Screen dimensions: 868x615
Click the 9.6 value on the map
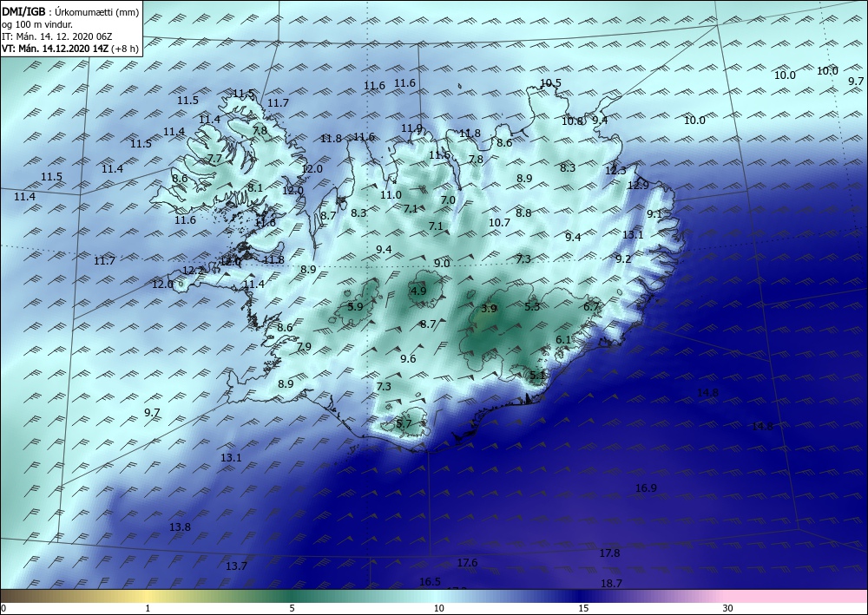[x=408, y=359]
